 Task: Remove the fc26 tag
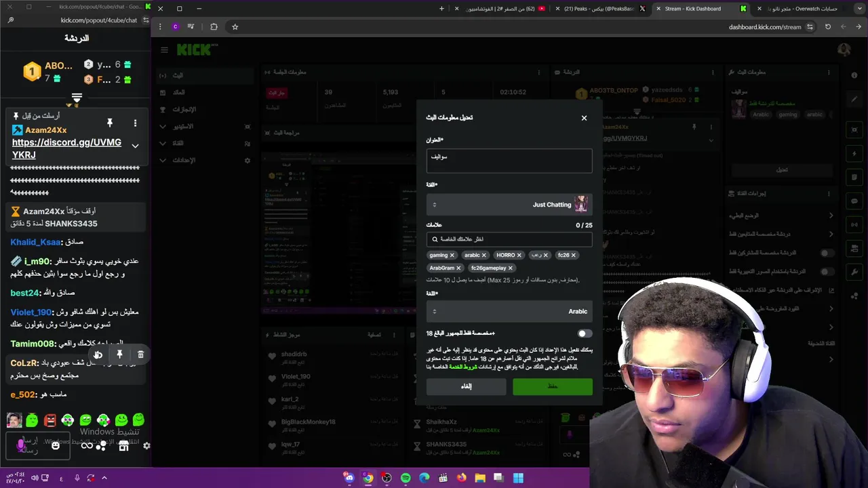click(x=574, y=256)
